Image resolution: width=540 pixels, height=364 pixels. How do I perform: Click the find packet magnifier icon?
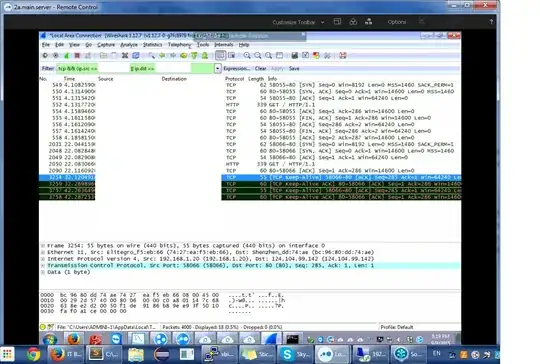click(151, 55)
